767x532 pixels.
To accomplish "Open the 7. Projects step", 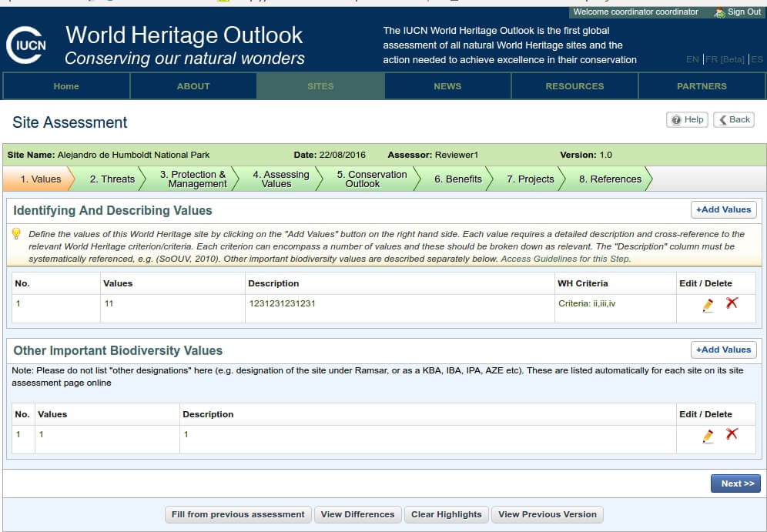I will click(531, 179).
